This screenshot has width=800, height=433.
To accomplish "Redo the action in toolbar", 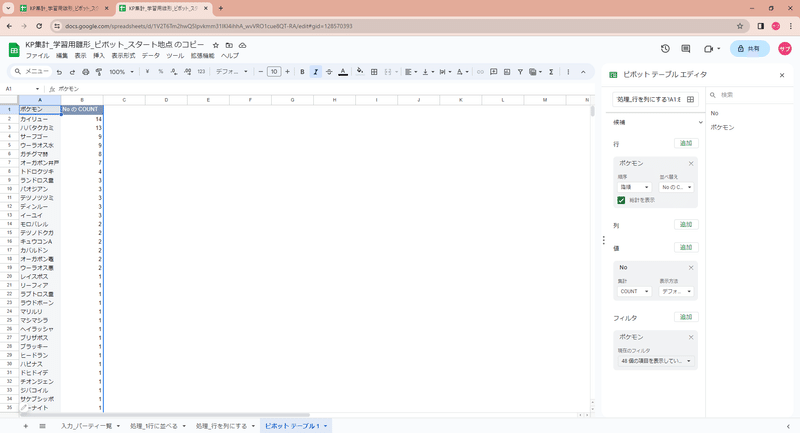I will [x=72, y=72].
